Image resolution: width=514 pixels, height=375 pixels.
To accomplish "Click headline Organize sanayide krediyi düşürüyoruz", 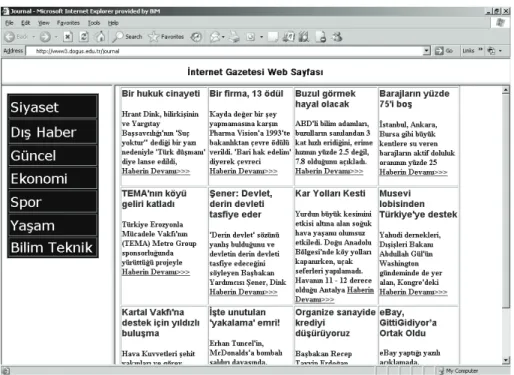I will 335,323.
